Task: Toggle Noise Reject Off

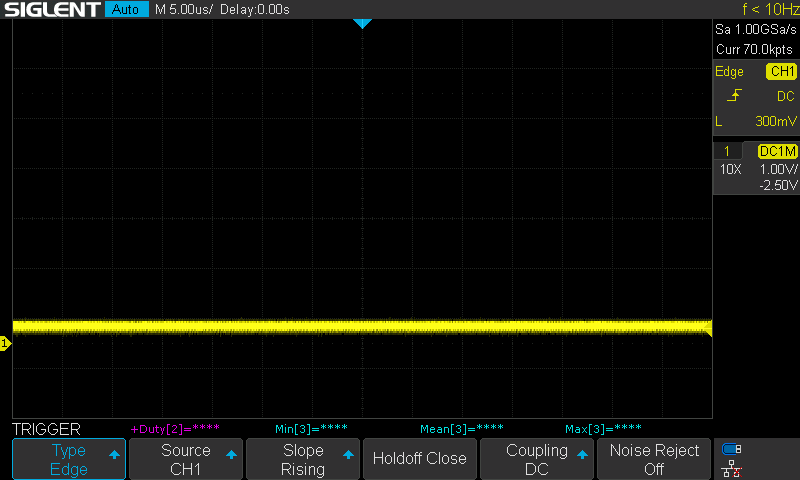Action: point(654,459)
